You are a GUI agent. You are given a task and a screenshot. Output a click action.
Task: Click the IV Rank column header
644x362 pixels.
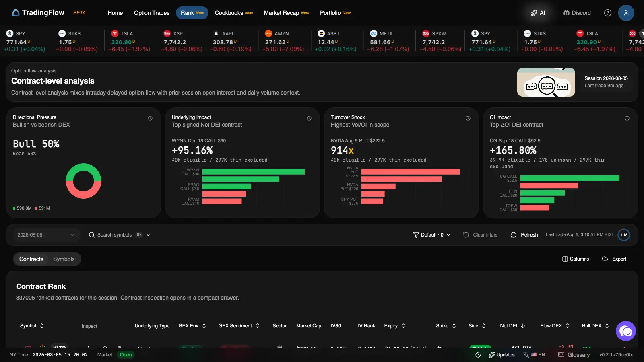[x=366, y=326]
